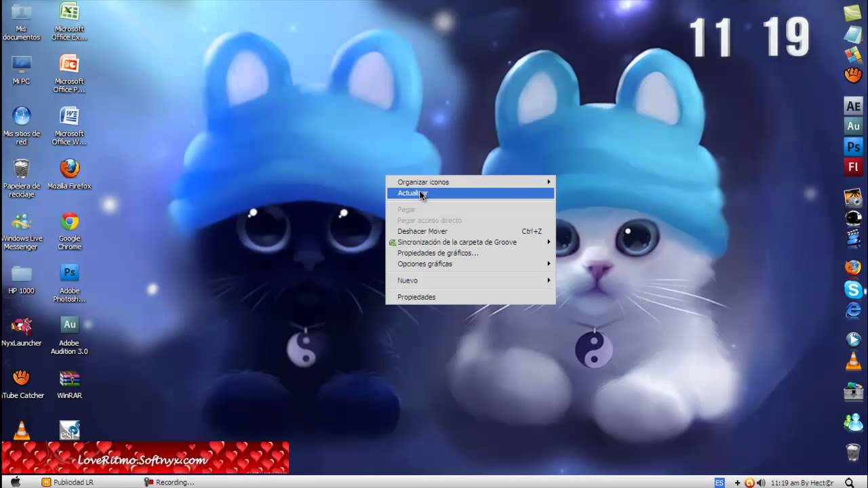The width and height of the screenshot is (868, 488).
Task: Click the Apple logo start button
Action: 16,482
